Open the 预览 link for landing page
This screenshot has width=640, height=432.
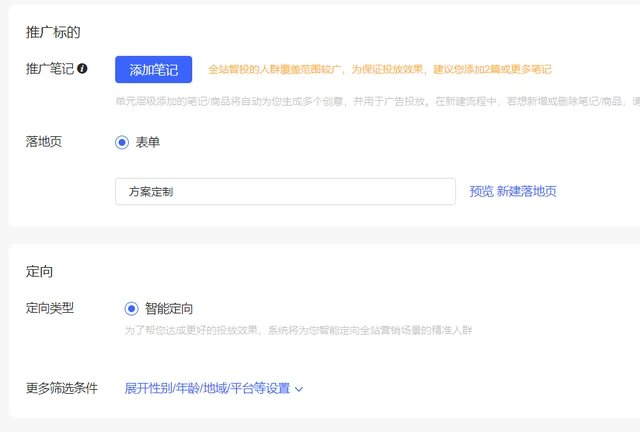[481, 191]
